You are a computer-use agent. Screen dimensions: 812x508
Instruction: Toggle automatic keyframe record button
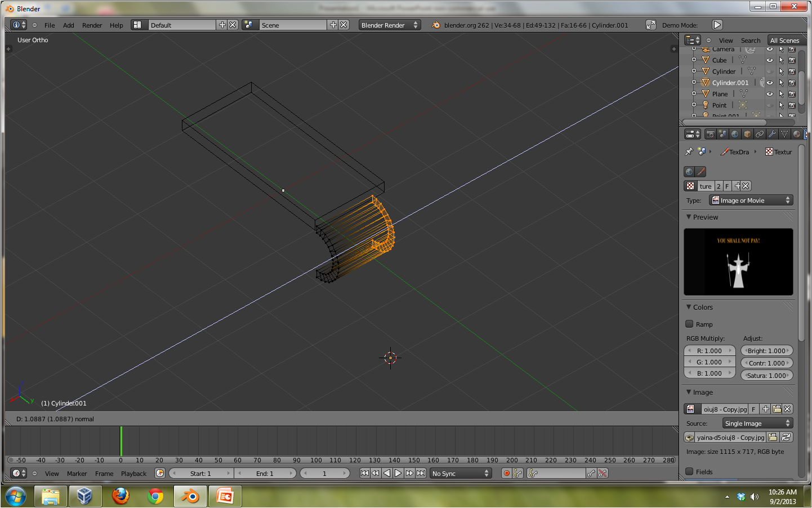pyautogui.click(x=506, y=473)
